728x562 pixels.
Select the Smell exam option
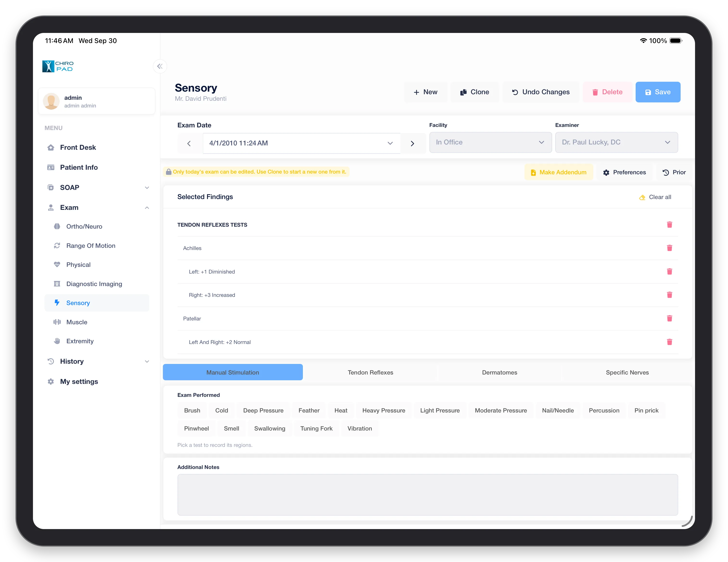(x=231, y=428)
